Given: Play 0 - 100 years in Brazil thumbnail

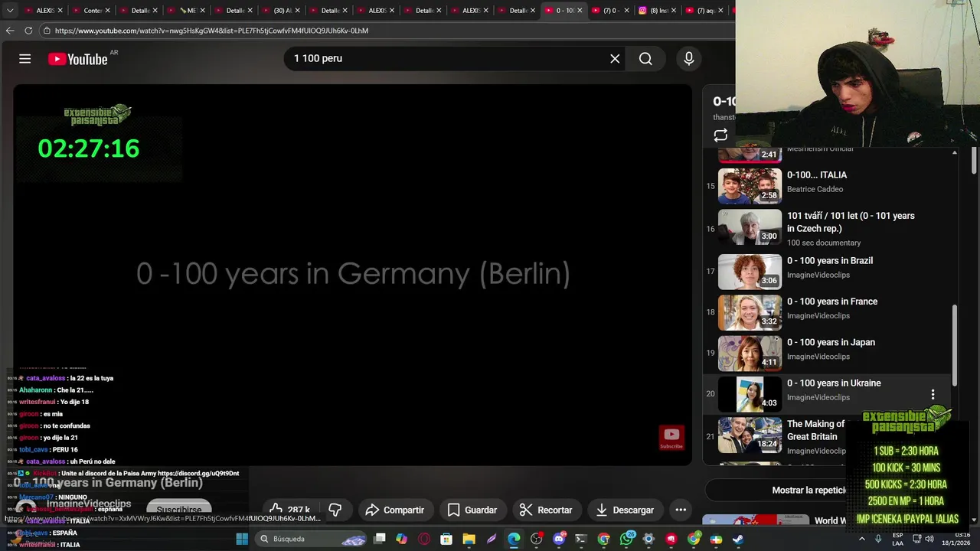Looking at the screenshot, I should pos(750,271).
